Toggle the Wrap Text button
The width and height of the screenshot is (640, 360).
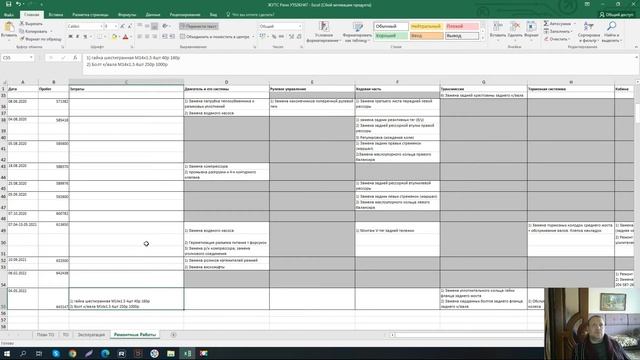tap(199, 26)
